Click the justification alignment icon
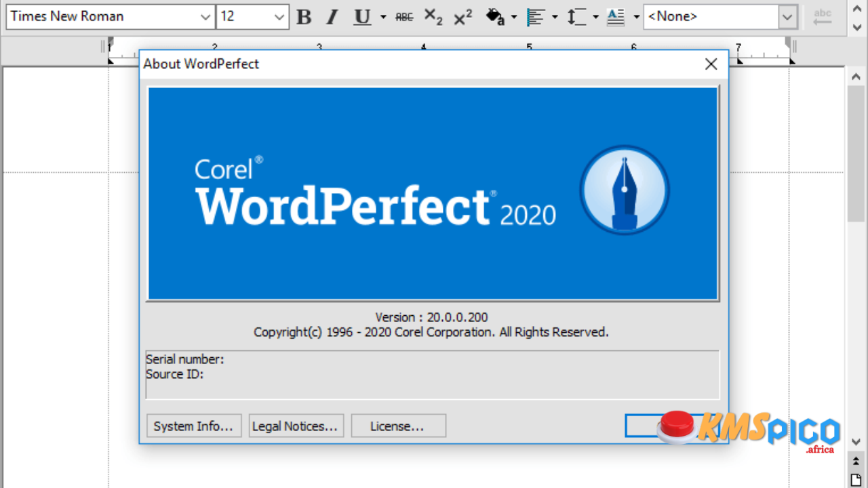The image size is (868, 488). point(536,17)
